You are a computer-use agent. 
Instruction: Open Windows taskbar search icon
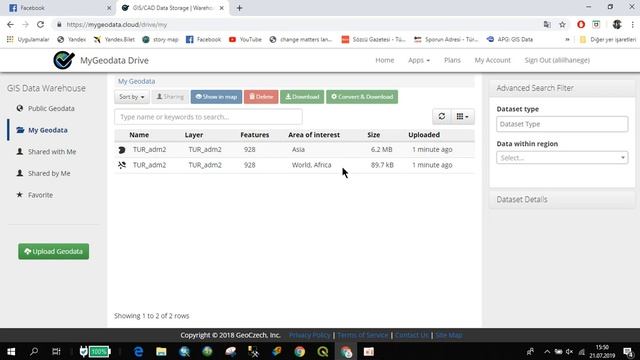[x=34, y=351]
